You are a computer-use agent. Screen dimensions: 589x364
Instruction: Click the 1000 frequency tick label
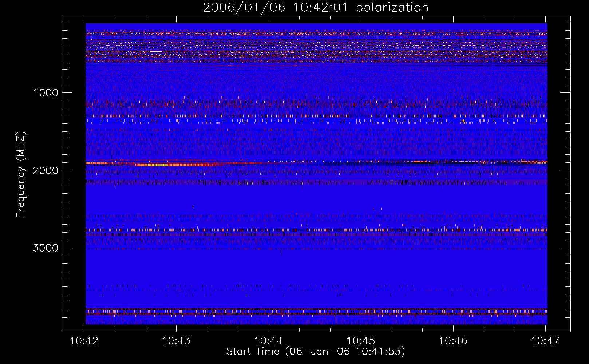46,93
